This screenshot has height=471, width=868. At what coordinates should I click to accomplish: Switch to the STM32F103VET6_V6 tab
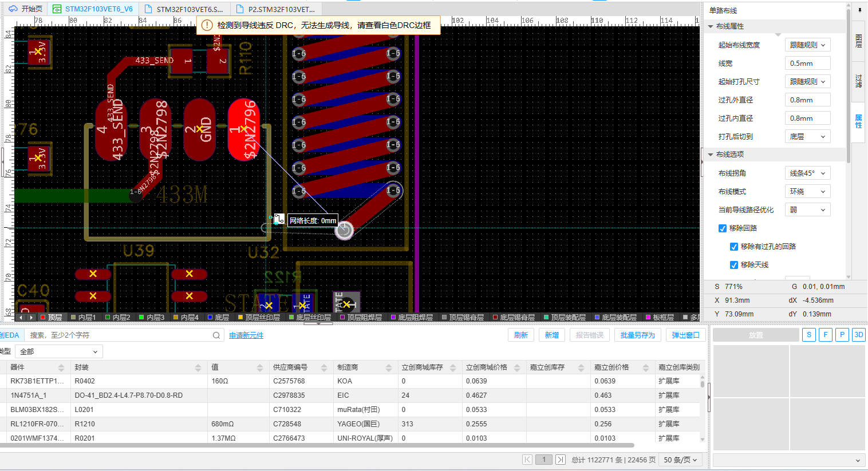93,9
